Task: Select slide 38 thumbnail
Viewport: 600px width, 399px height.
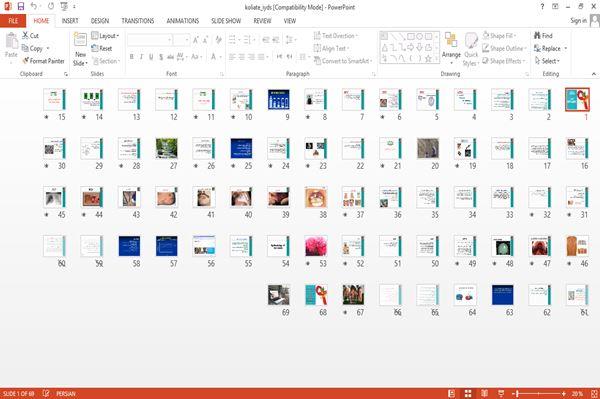Action: (316, 197)
